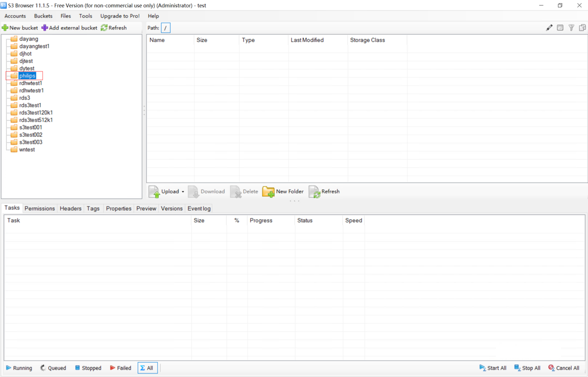Switch to the Preview tab

pos(146,209)
